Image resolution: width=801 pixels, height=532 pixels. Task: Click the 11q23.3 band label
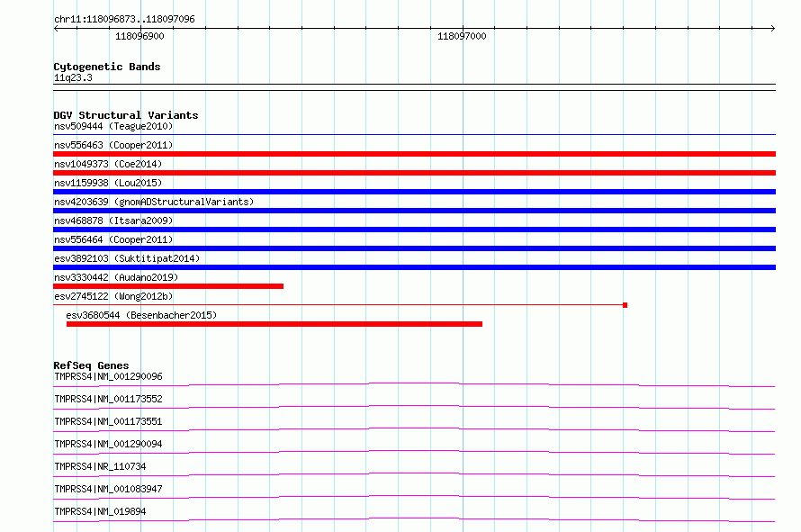73,77
